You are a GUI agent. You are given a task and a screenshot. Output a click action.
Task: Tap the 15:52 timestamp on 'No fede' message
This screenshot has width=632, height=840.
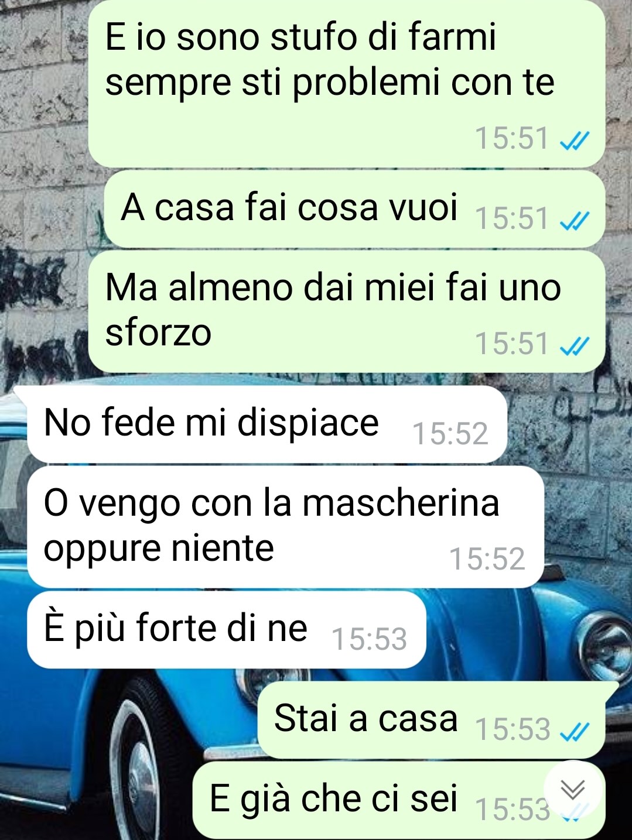450,434
